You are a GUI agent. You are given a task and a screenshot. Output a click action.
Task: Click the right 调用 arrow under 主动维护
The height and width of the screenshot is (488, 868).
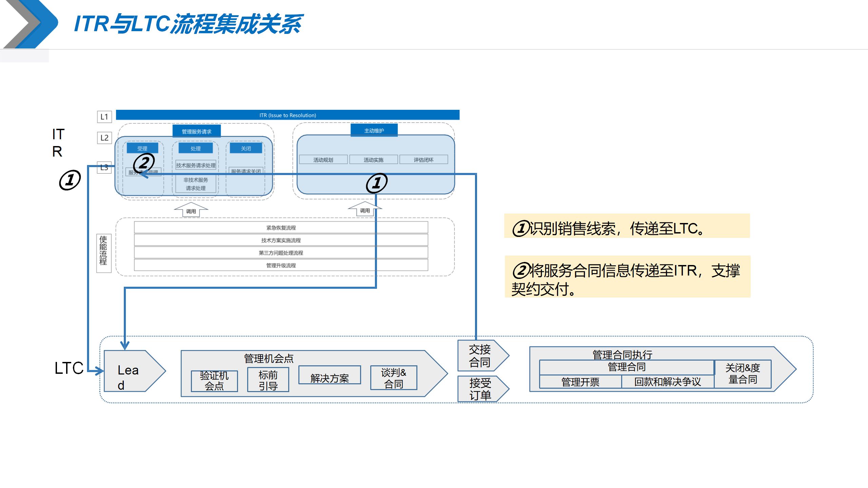[x=364, y=209]
